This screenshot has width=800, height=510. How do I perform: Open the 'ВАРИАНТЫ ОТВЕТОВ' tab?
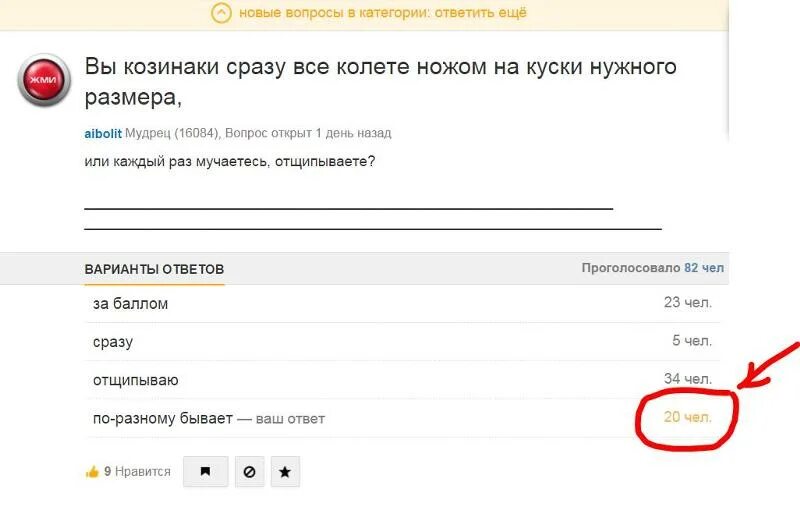pyautogui.click(x=154, y=269)
